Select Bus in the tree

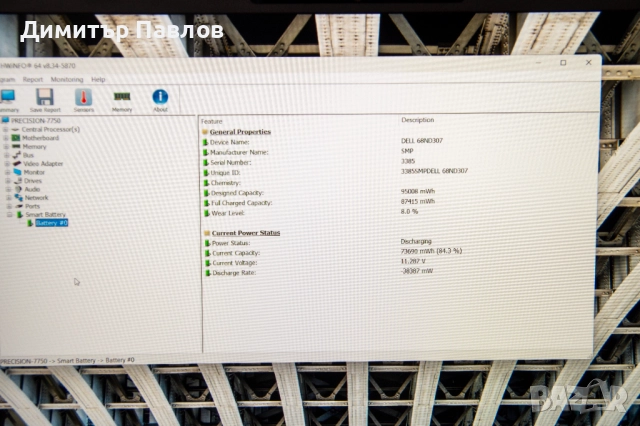[28, 155]
